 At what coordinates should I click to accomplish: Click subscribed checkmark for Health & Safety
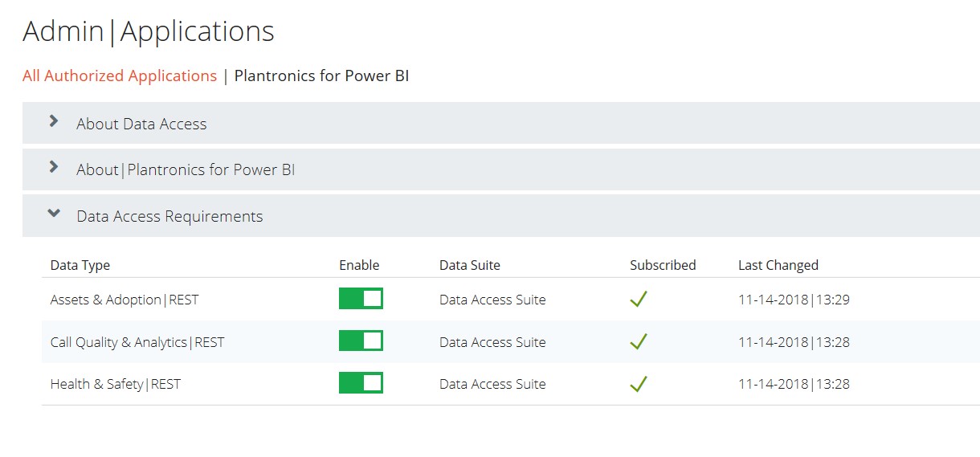[x=639, y=384]
